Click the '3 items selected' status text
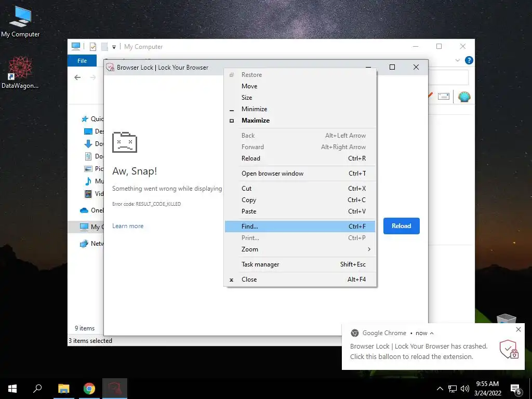 point(90,341)
